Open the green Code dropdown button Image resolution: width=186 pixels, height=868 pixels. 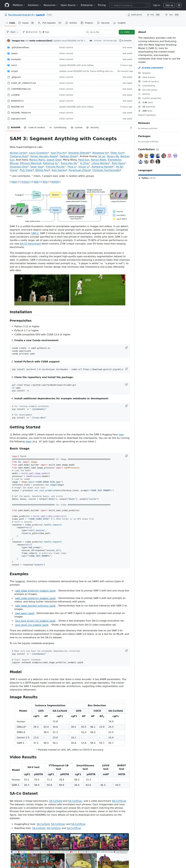[127, 32]
